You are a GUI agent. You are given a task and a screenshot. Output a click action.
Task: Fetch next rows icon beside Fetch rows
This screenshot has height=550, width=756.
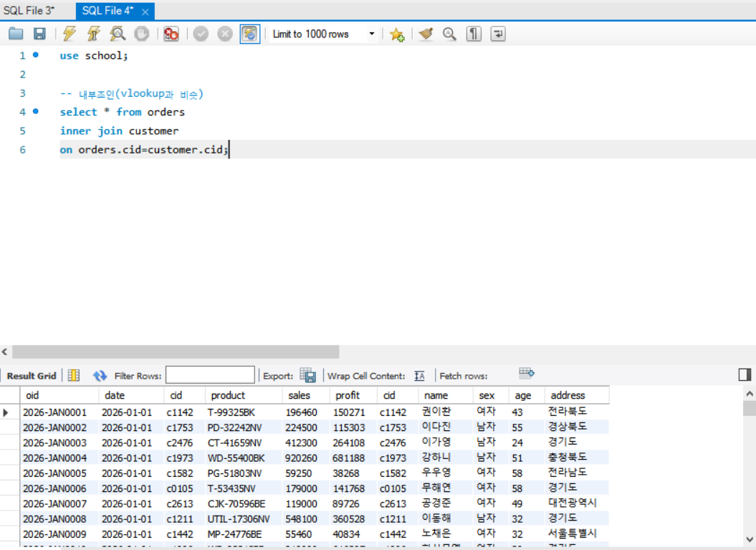point(527,373)
